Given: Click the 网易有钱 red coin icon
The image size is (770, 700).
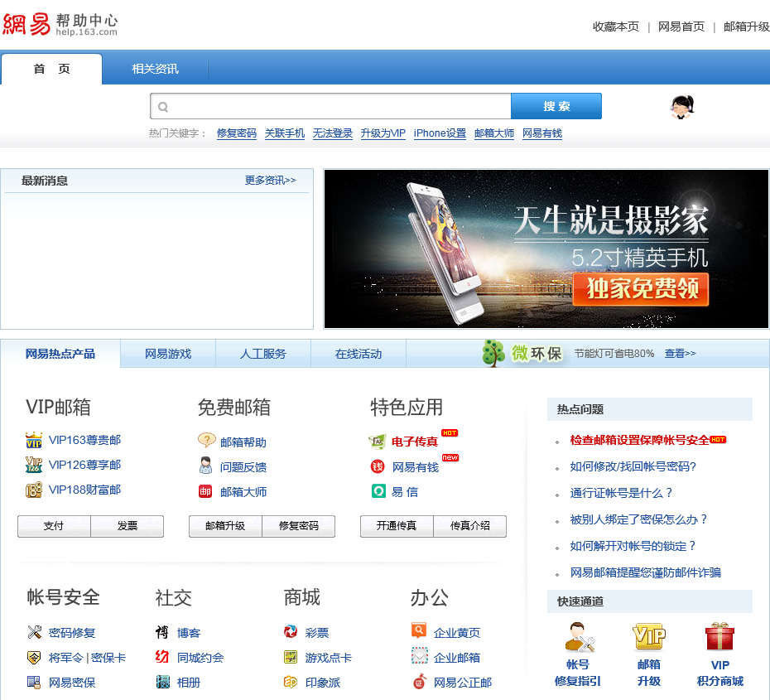Looking at the screenshot, I should [378, 466].
